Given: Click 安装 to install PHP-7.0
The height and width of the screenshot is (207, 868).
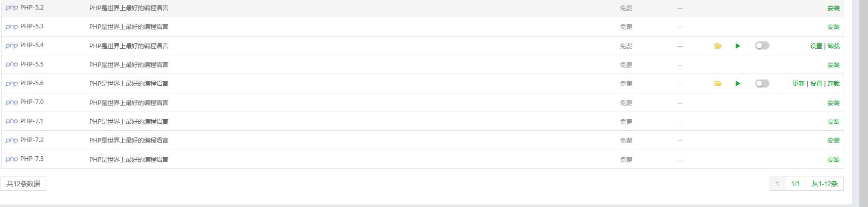Looking at the screenshot, I should pos(834,102).
